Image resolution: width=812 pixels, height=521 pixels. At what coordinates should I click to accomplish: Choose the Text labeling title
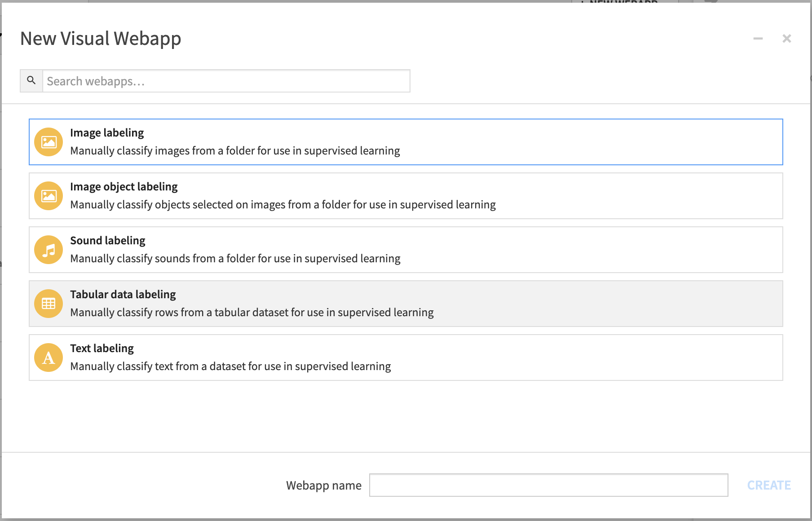(x=102, y=349)
